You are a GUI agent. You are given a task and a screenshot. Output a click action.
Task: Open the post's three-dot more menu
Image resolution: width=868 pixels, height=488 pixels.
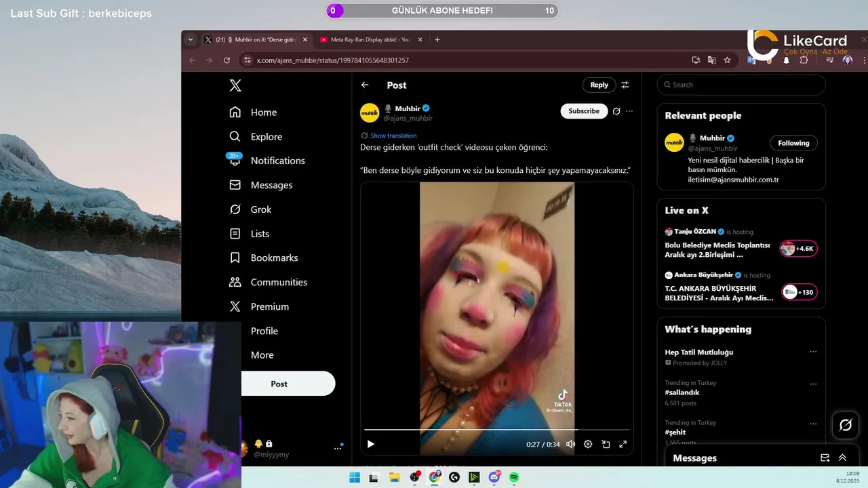[x=629, y=111]
